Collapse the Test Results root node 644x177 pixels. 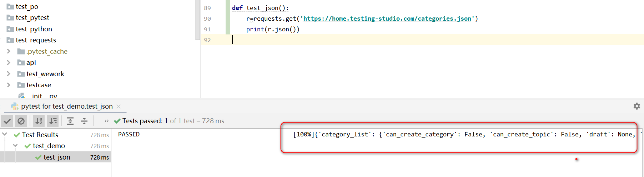[x=5, y=134]
